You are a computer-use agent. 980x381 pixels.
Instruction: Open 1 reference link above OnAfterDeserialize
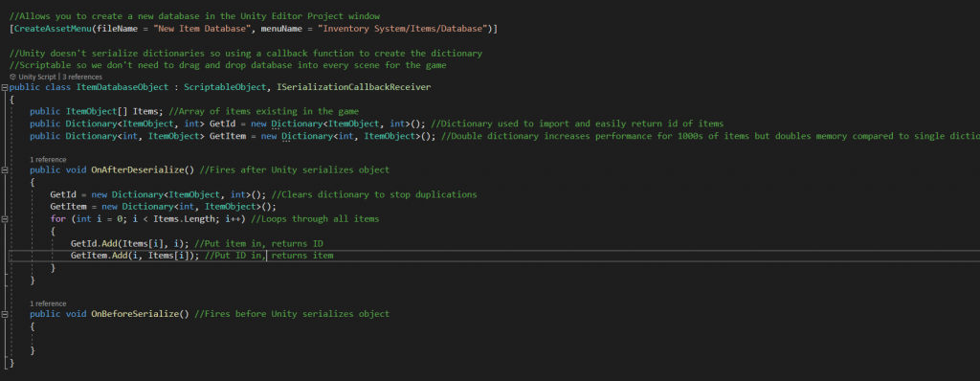tap(48, 160)
